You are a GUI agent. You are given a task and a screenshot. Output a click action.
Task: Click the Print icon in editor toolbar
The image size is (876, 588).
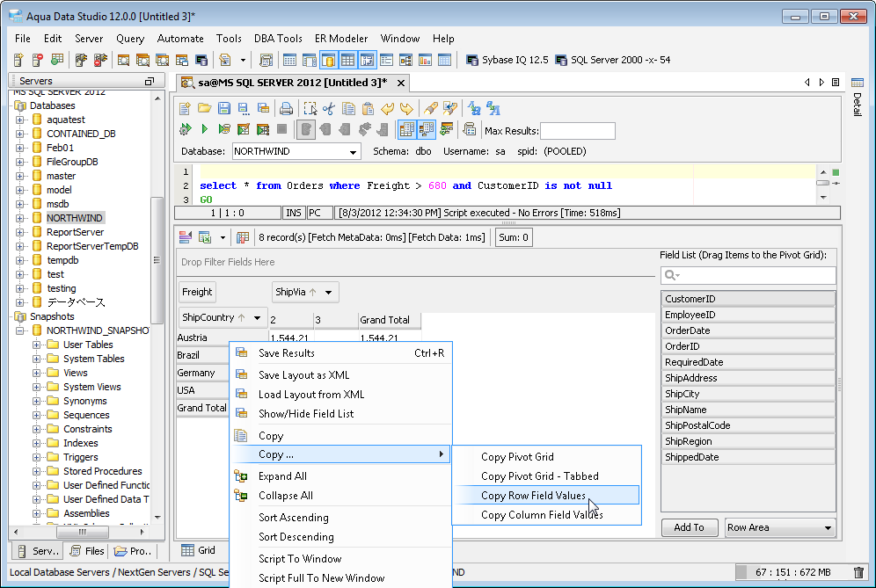[286, 109]
